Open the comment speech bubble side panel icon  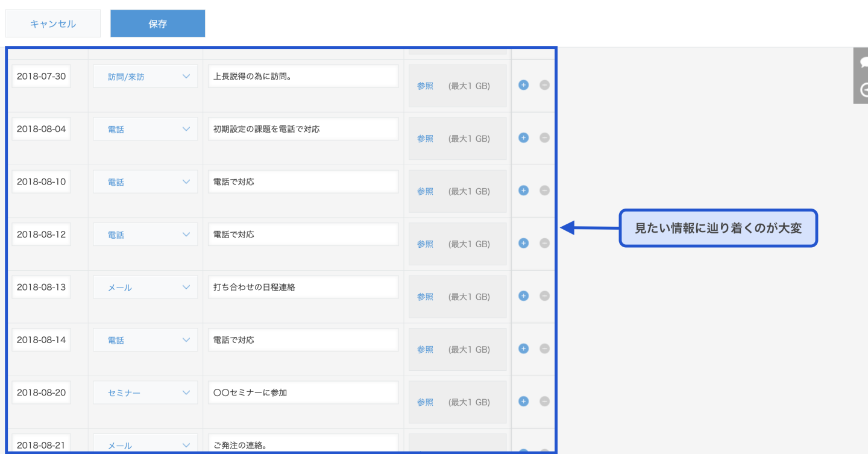tap(863, 62)
